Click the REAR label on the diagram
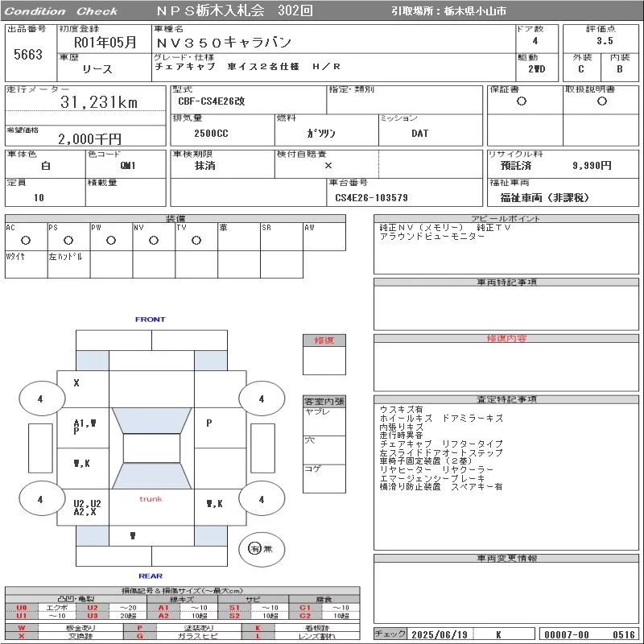644x644 pixels. pos(151,576)
